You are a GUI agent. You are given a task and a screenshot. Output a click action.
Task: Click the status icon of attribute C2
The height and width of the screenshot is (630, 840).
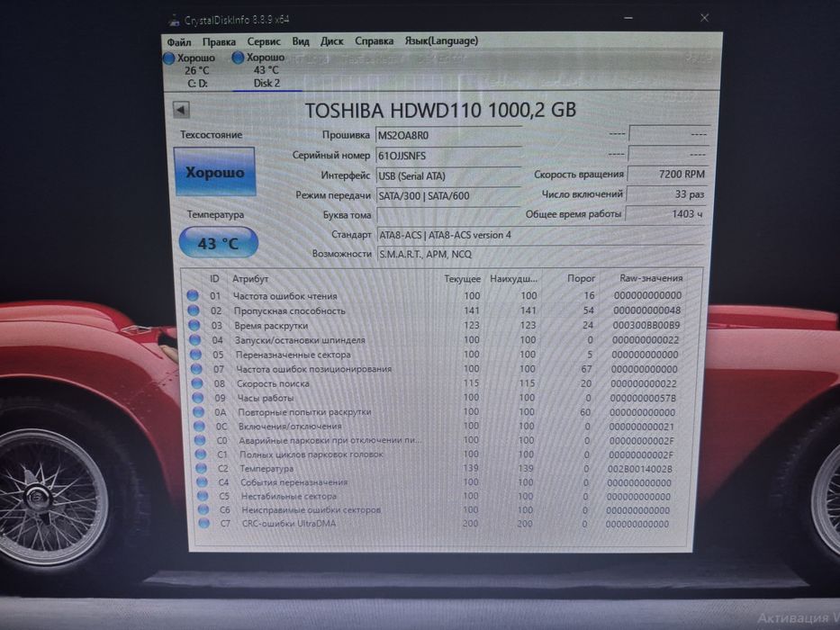click(x=202, y=468)
